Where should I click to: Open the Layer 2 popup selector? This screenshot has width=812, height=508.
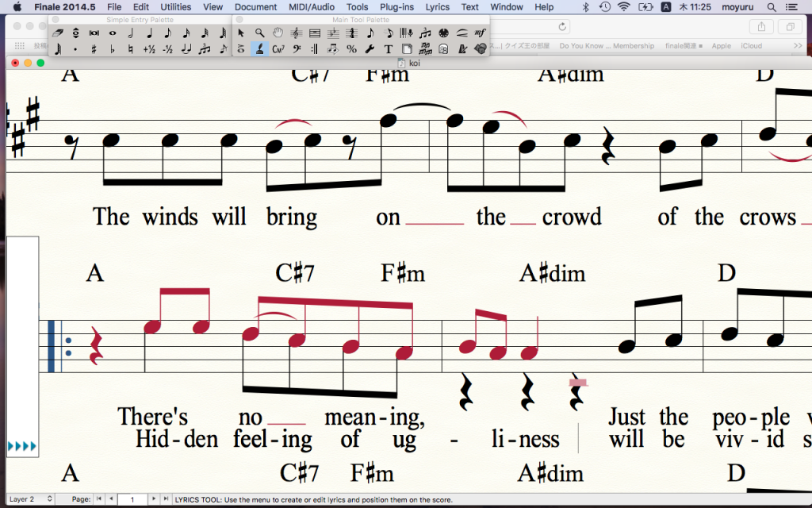[31, 499]
